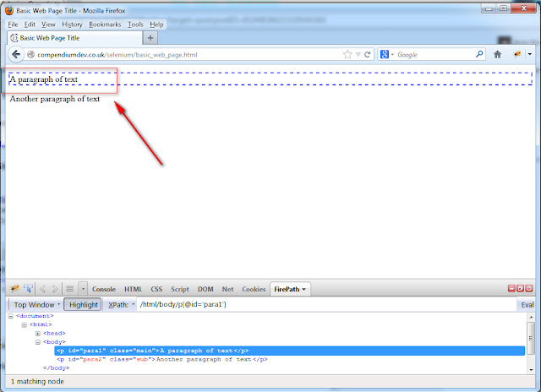Click the search magnifier icon
This screenshot has width=541, height=392.
pyautogui.click(x=479, y=54)
